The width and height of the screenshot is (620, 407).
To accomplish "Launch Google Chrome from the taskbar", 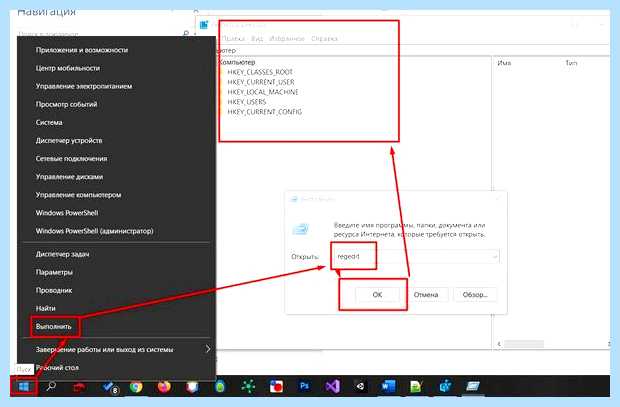I will (136, 386).
